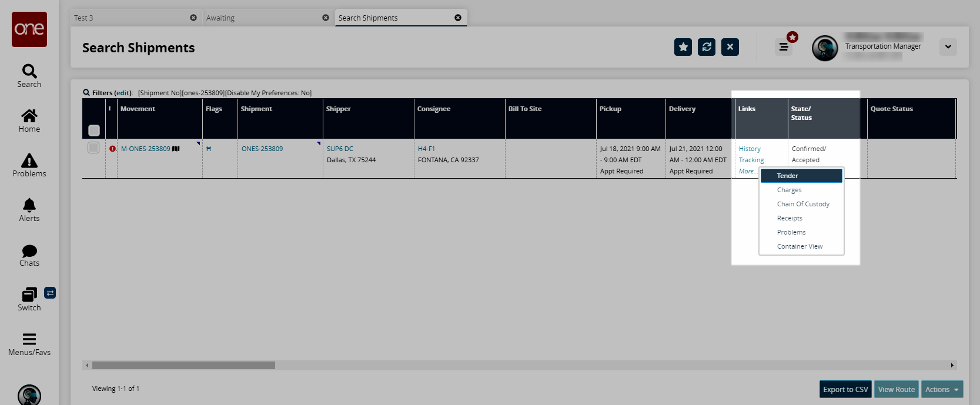The image size is (980, 405).
Task: Click the Export to CSV button
Action: (x=845, y=389)
